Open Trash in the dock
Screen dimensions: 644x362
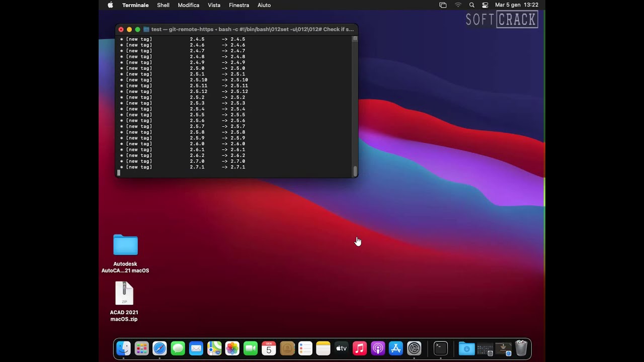point(521,348)
